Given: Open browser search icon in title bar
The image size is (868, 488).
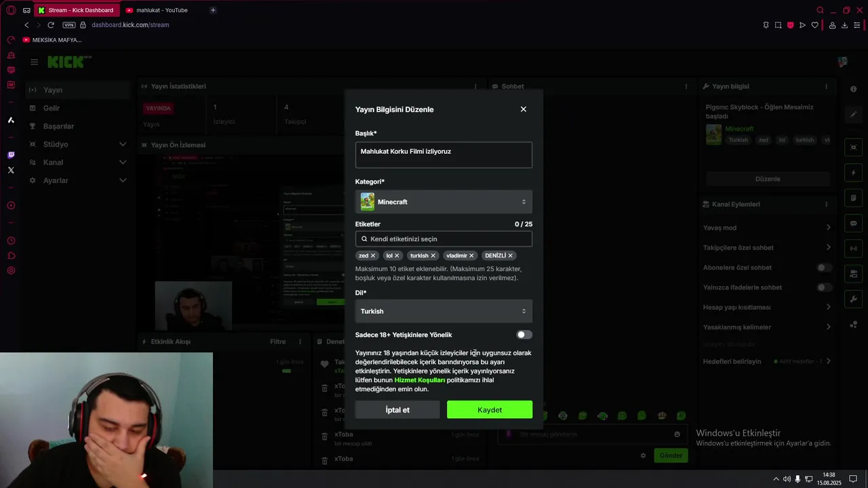Looking at the screenshot, I should (x=820, y=10).
